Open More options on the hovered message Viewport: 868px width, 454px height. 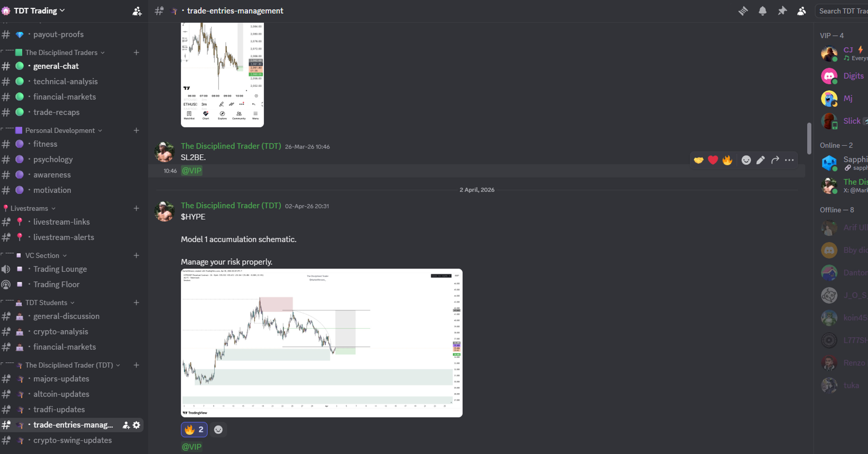(x=789, y=160)
